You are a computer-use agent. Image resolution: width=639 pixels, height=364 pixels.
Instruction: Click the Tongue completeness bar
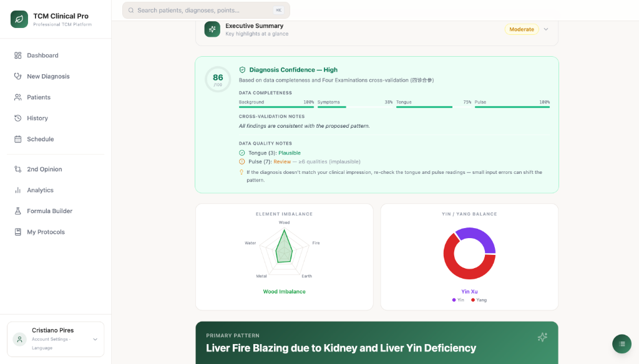pos(434,107)
